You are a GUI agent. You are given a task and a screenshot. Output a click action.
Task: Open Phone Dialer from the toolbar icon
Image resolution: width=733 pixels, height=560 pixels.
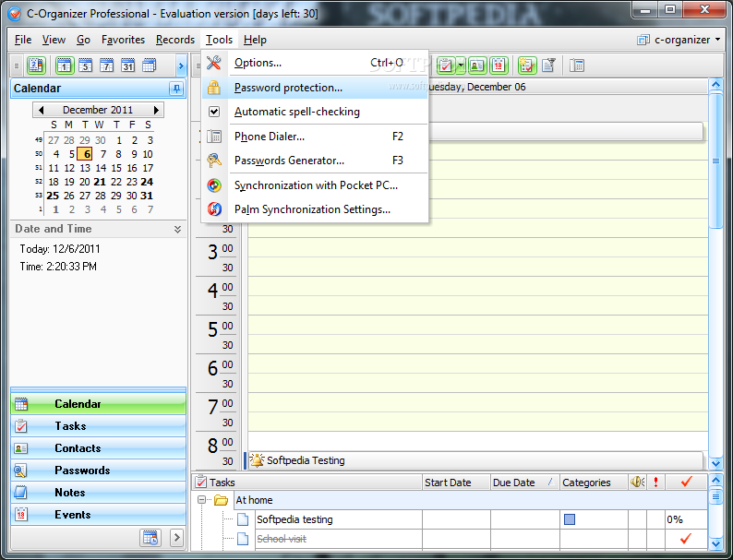click(x=577, y=66)
